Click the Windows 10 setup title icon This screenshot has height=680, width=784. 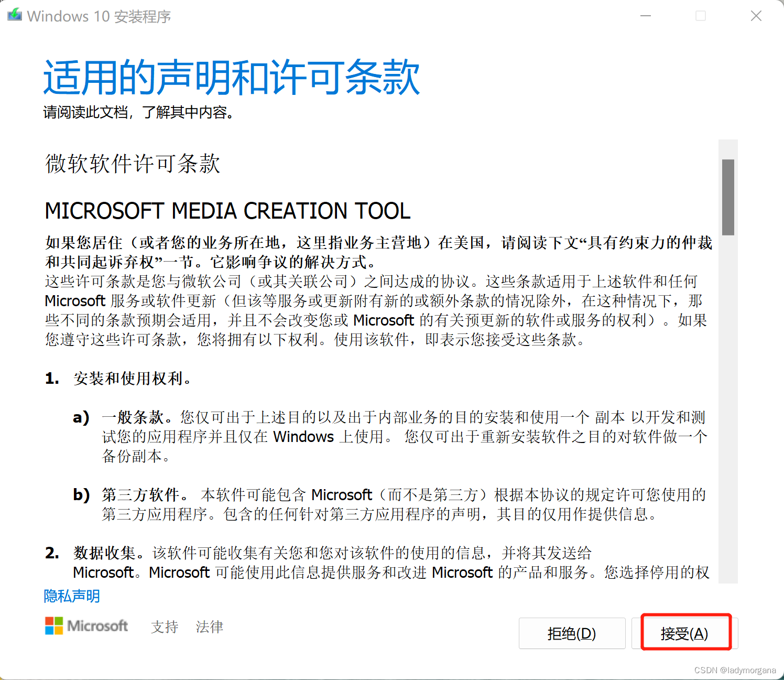[x=14, y=15]
